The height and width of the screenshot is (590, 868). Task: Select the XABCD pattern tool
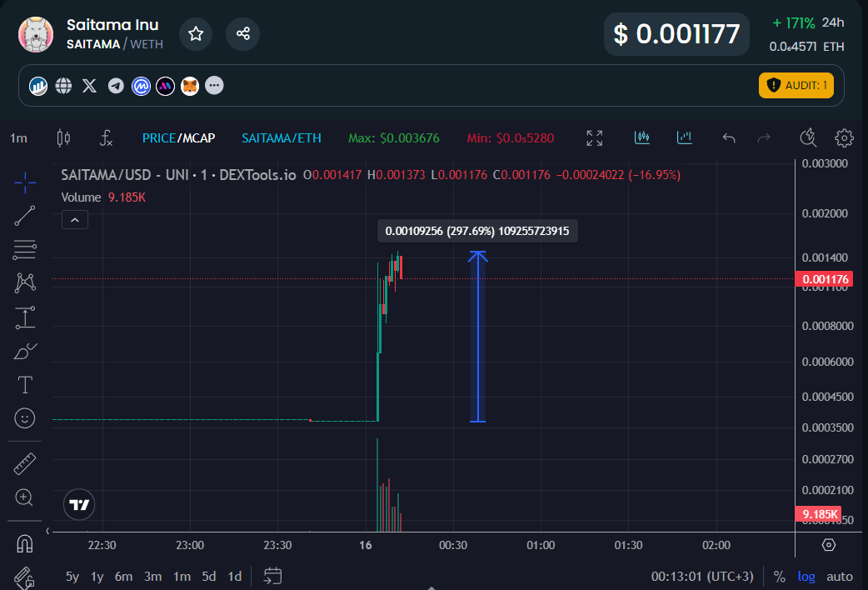point(25,282)
